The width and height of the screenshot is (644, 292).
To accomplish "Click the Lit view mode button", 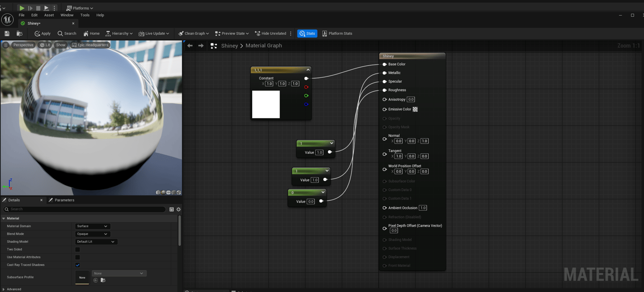I will (45, 45).
